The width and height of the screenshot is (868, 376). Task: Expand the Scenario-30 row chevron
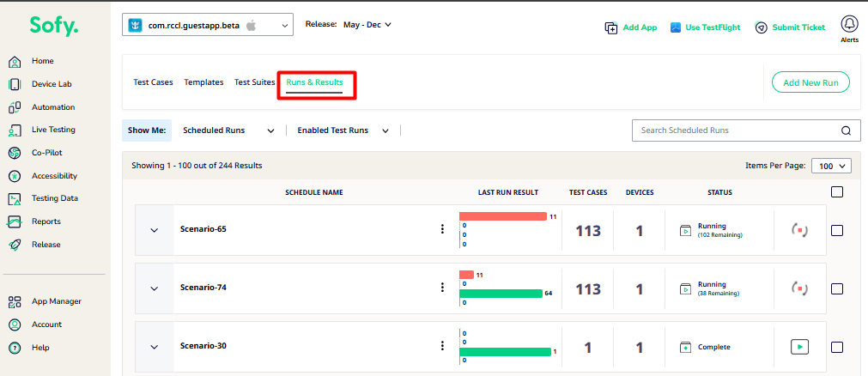pos(155,347)
